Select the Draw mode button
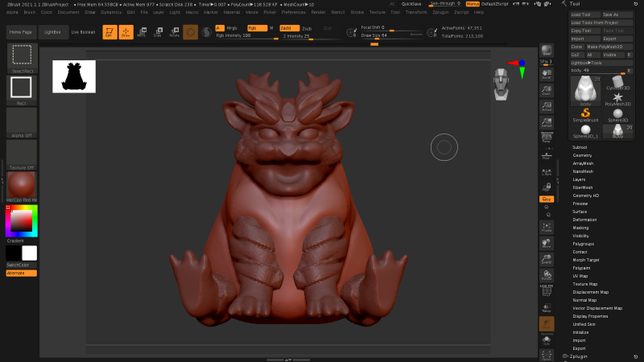644x362 pixels. click(126, 32)
